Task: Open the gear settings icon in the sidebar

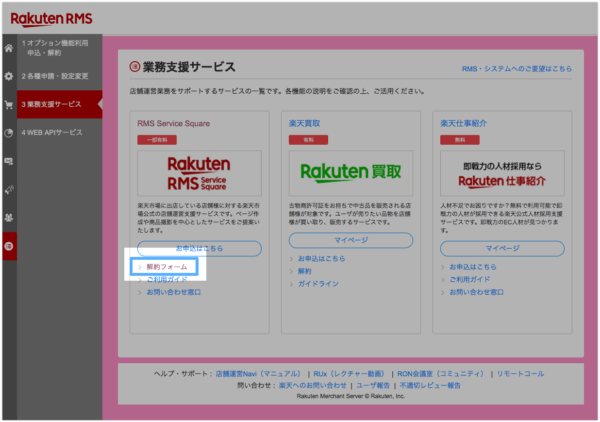Action: (9, 76)
